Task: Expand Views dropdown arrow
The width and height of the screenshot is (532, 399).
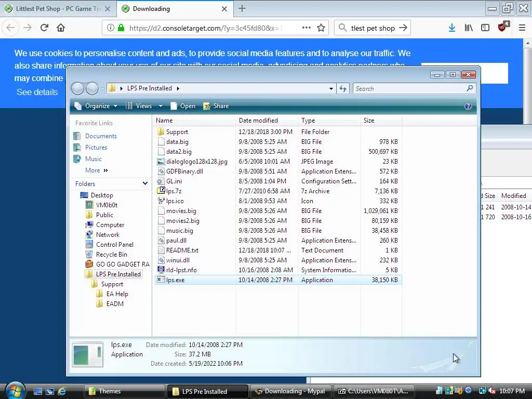Action: coord(161,106)
